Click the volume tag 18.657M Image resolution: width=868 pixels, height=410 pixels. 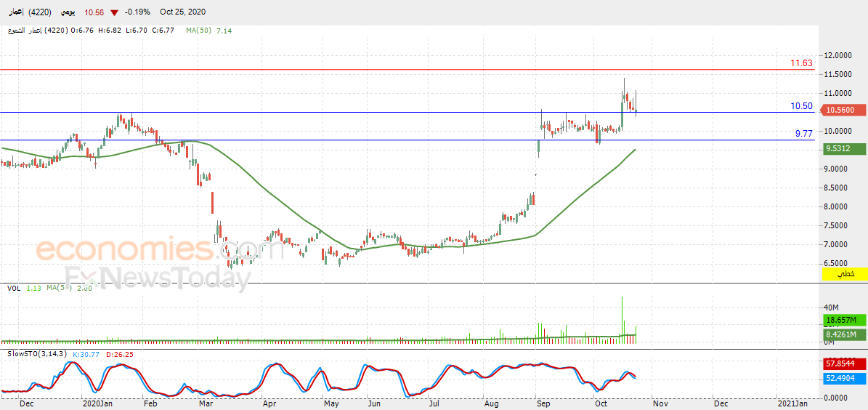tap(843, 321)
